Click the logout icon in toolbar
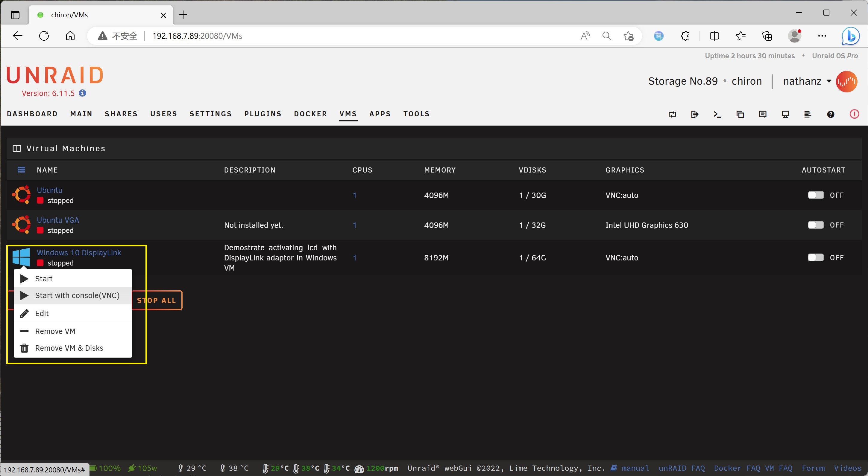Image resolution: width=868 pixels, height=476 pixels. [x=694, y=114]
